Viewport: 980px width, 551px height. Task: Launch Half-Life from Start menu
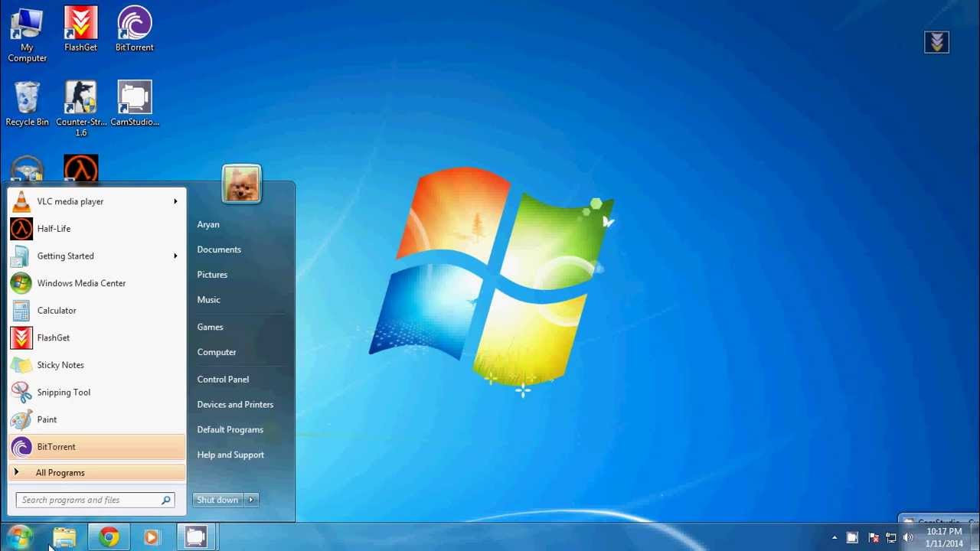point(96,229)
